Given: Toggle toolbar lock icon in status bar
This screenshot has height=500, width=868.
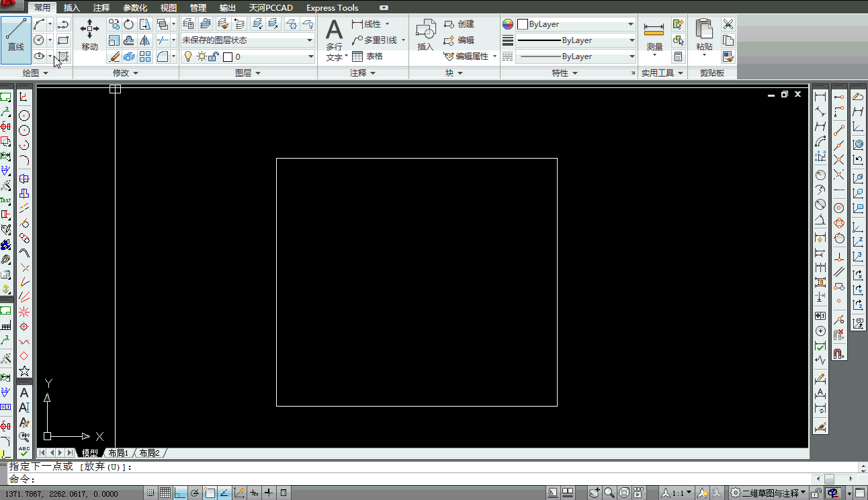Looking at the screenshot, I should click(816, 493).
